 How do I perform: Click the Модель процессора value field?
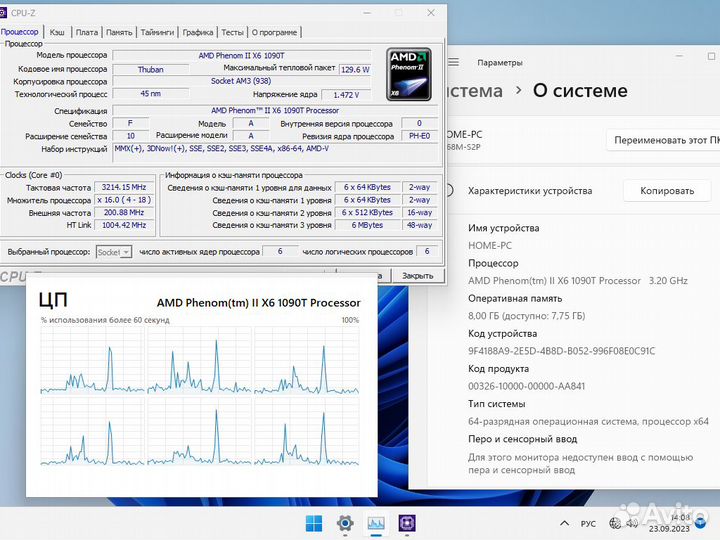[242, 56]
